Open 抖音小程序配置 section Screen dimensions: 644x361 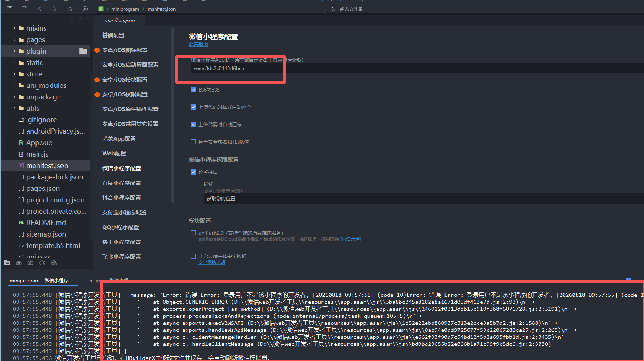coord(121,198)
